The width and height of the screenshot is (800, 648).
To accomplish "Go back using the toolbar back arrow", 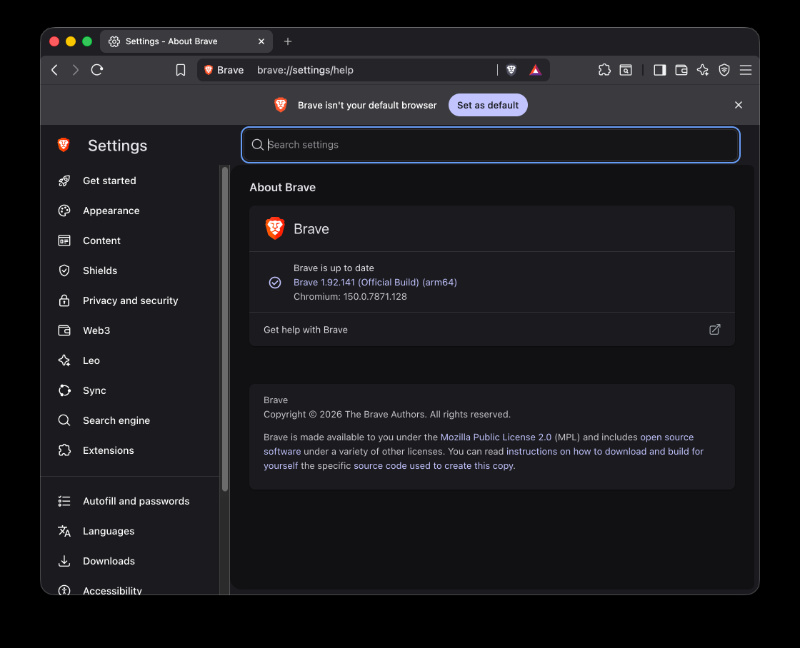I will pyautogui.click(x=55, y=70).
